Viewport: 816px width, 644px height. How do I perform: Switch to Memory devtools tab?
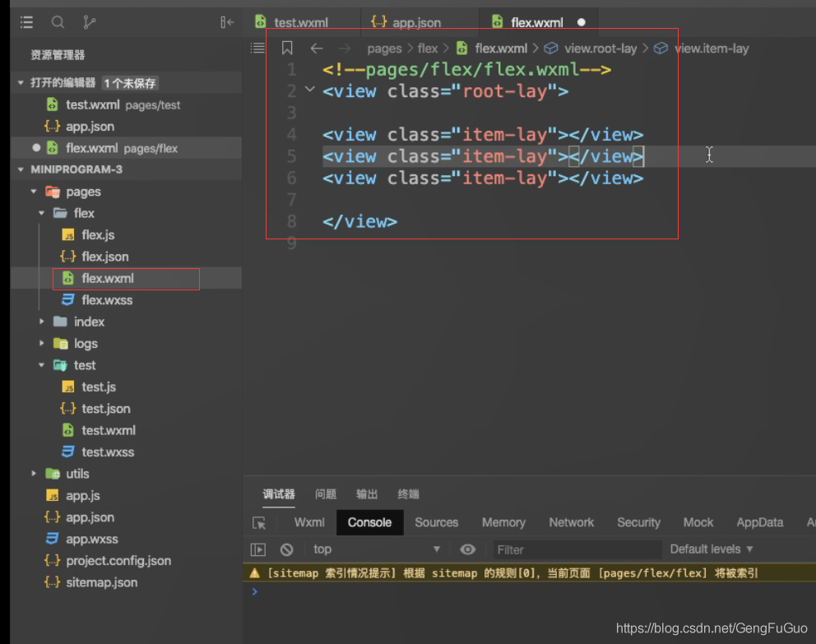(503, 523)
